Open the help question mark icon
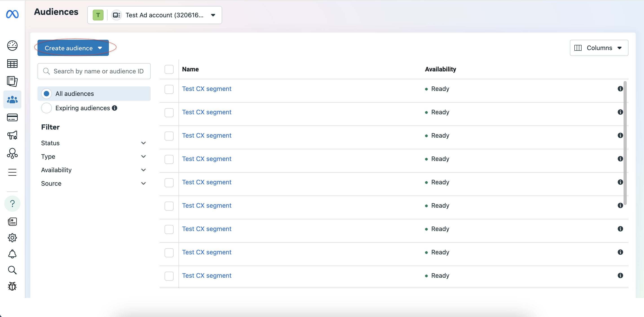Screen dimensions: 644x317 point(12,203)
